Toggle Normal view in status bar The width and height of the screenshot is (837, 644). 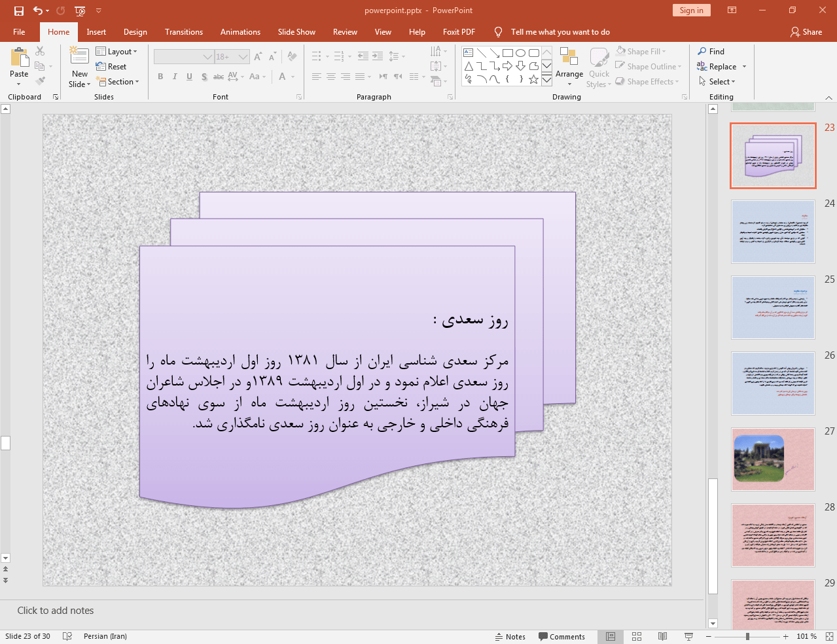tap(611, 636)
